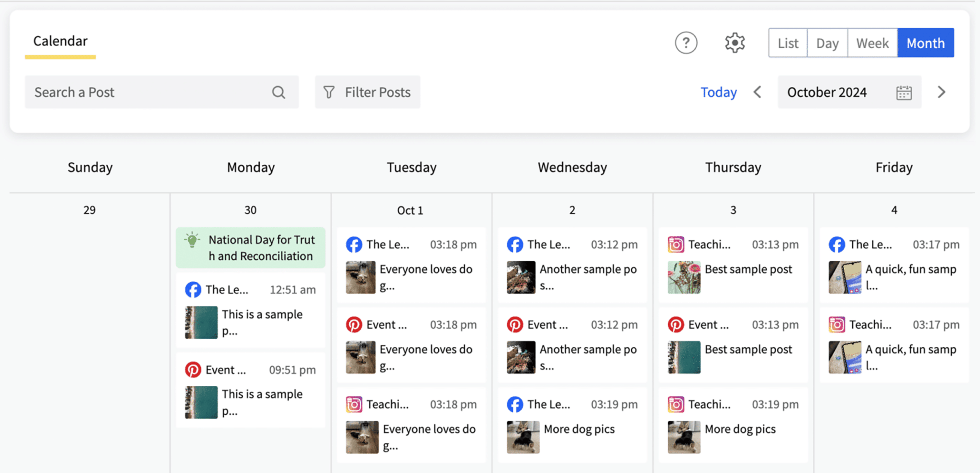This screenshot has height=473, width=980.
Task: Open calendar settings gear icon
Action: pos(735,43)
